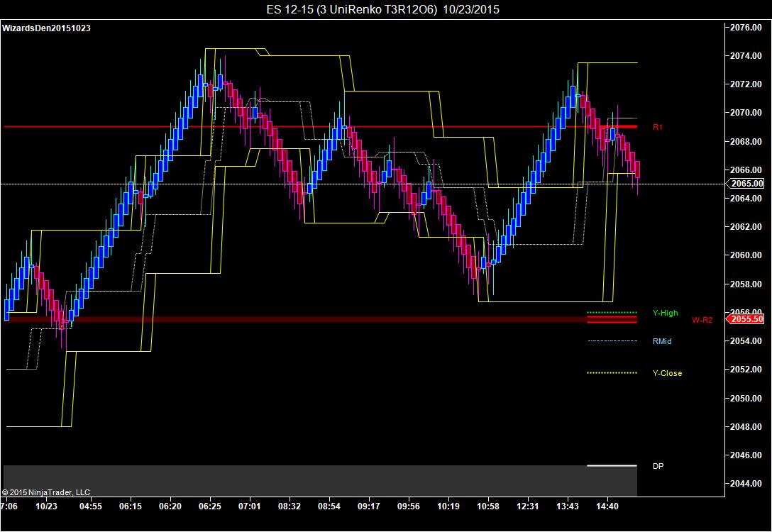Click the 2046.00 price axis label
Image resolution: width=772 pixels, height=532 pixels.
click(746, 455)
